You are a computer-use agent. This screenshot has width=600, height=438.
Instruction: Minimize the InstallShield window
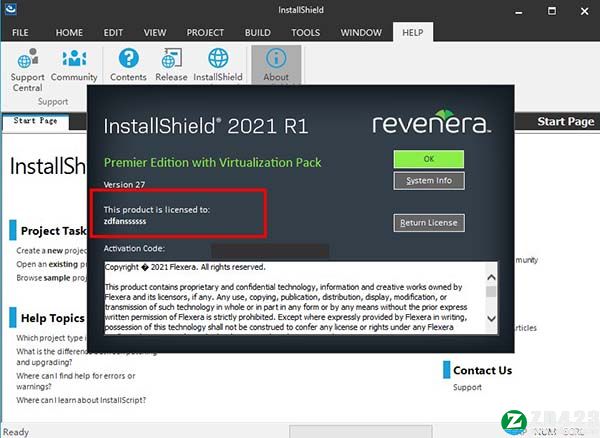(518, 11)
